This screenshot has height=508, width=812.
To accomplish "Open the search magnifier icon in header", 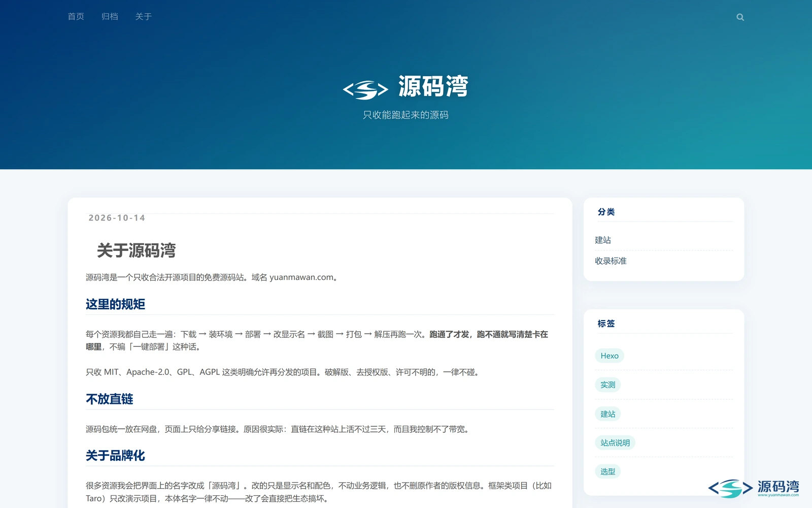I will [x=740, y=17].
